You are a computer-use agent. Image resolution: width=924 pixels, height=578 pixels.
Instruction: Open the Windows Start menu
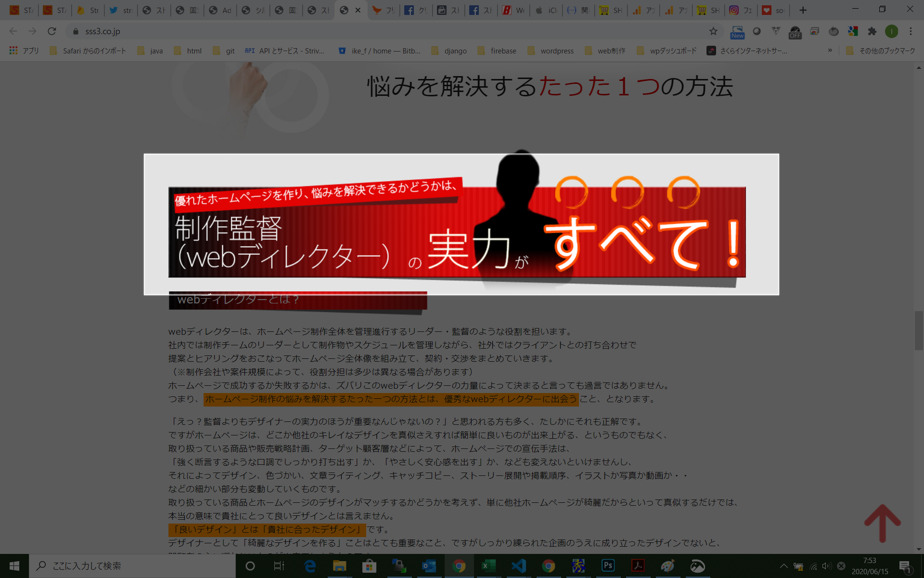coord(14,566)
